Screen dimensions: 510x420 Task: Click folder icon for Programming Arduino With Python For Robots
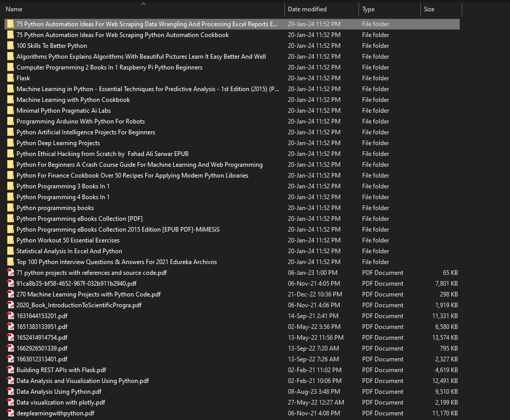pyautogui.click(x=11, y=121)
